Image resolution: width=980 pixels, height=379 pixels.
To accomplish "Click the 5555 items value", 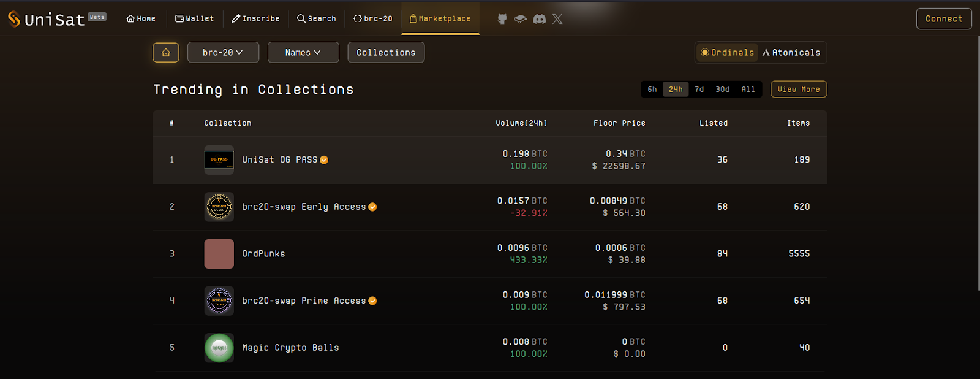I will [x=799, y=254].
